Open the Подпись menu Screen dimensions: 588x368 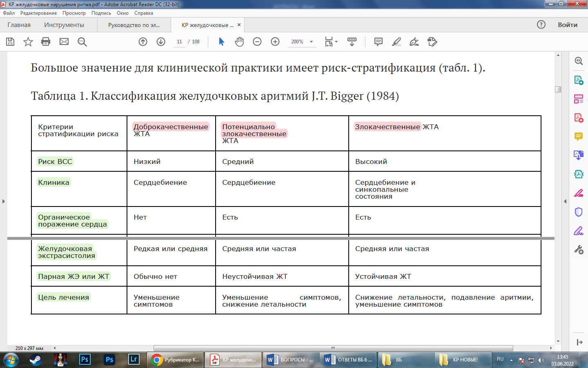tap(101, 13)
